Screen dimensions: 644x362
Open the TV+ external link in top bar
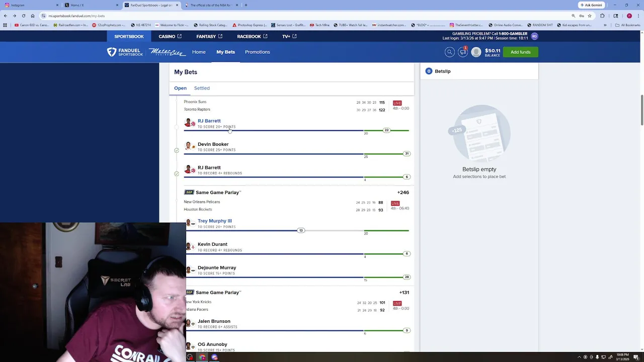pyautogui.click(x=289, y=36)
